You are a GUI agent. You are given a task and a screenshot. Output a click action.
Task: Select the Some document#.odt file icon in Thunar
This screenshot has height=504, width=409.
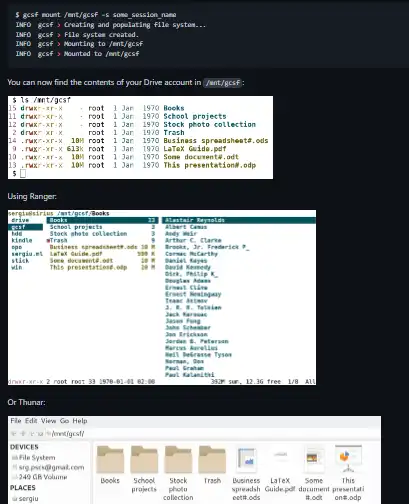point(314,460)
